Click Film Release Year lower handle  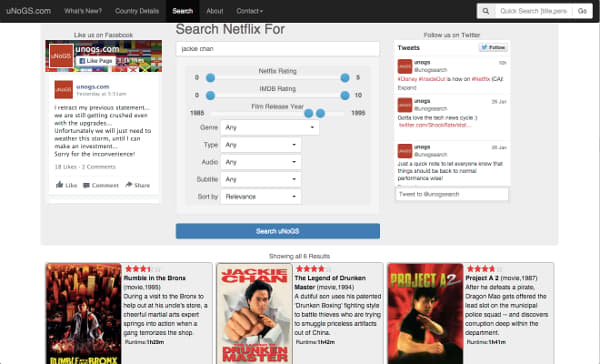(x=309, y=113)
